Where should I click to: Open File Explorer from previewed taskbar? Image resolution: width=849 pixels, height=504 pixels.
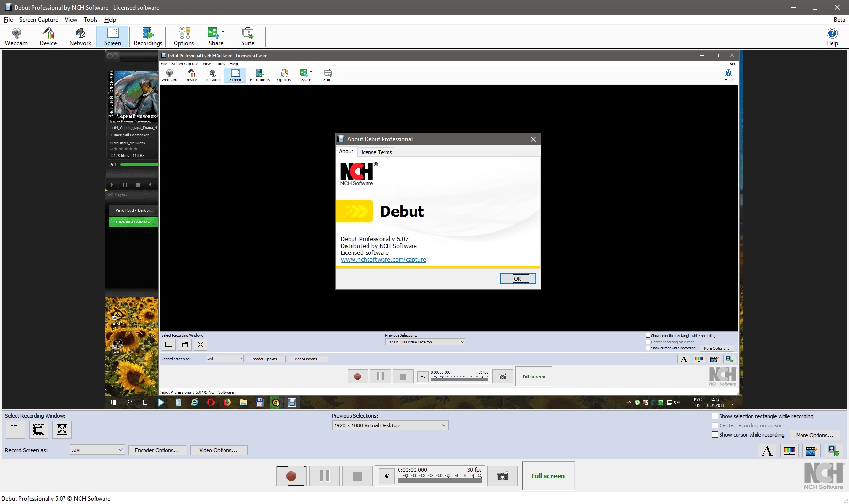tap(243, 402)
